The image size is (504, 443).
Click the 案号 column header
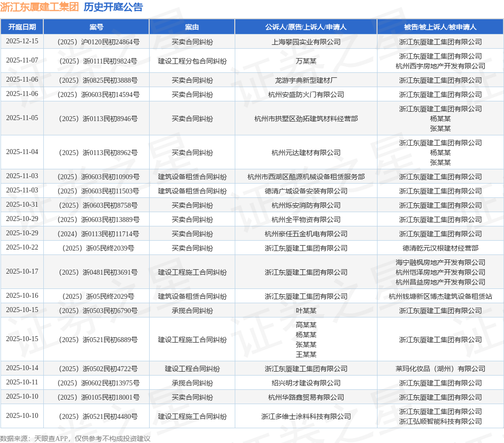point(96,27)
